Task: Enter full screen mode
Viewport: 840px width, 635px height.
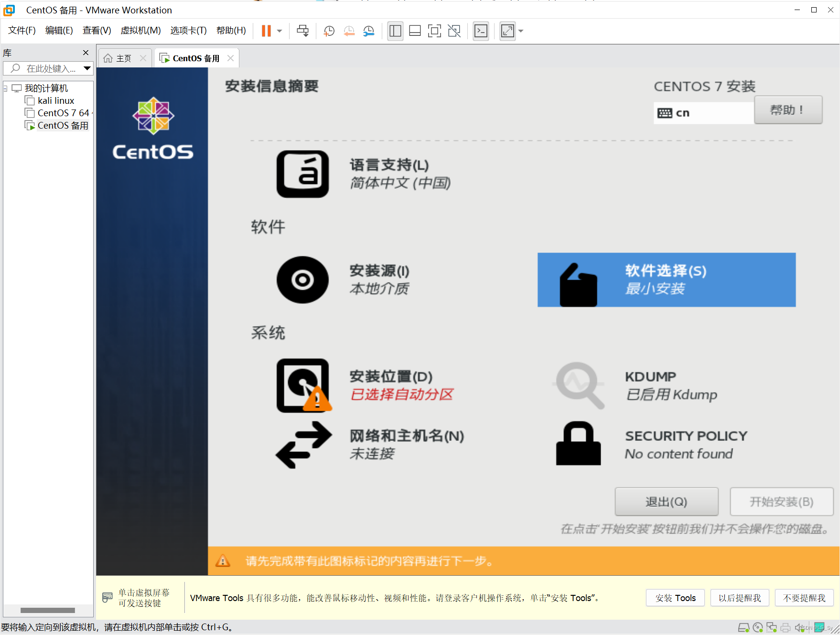Action: pyautogui.click(x=434, y=31)
